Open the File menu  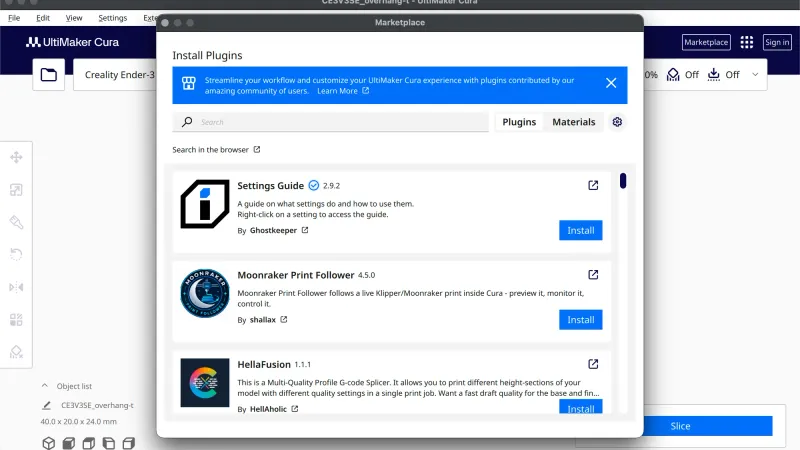tap(14, 18)
